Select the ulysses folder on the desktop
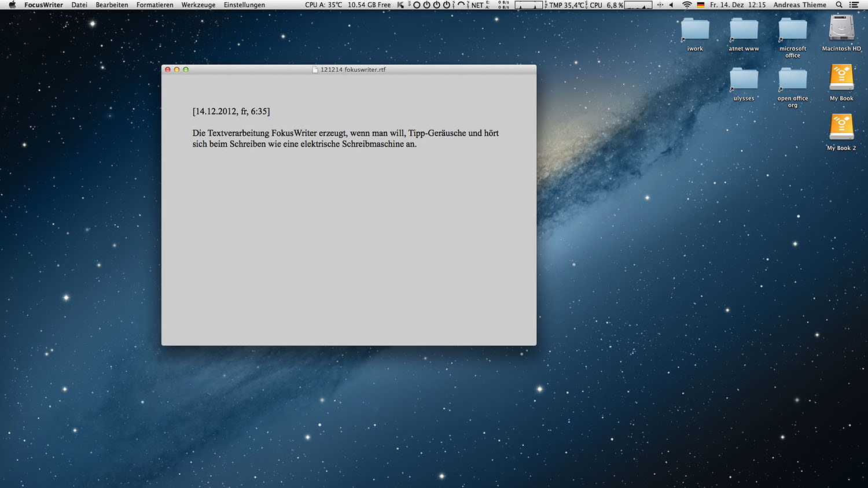 [x=744, y=80]
